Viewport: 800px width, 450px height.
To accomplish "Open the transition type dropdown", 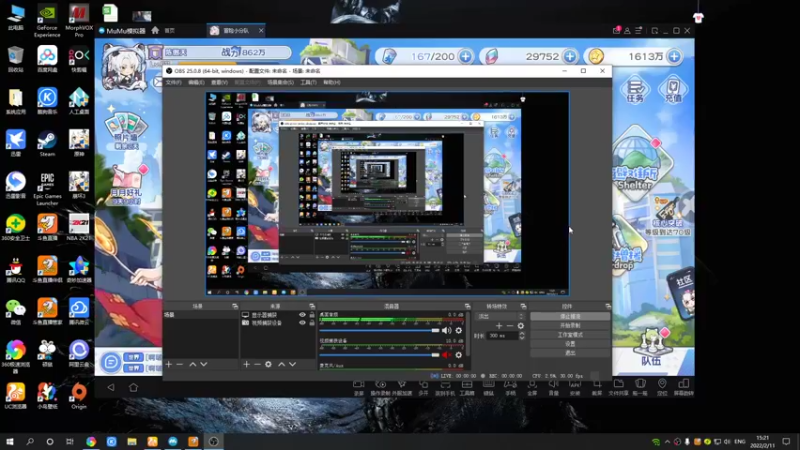I will pos(501,316).
